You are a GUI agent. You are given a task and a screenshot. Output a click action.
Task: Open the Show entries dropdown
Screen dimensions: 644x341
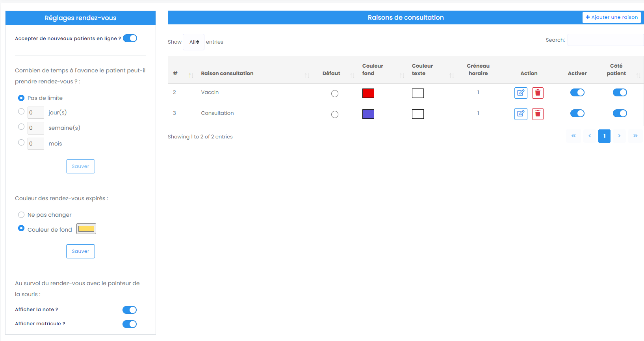click(x=194, y=42)
